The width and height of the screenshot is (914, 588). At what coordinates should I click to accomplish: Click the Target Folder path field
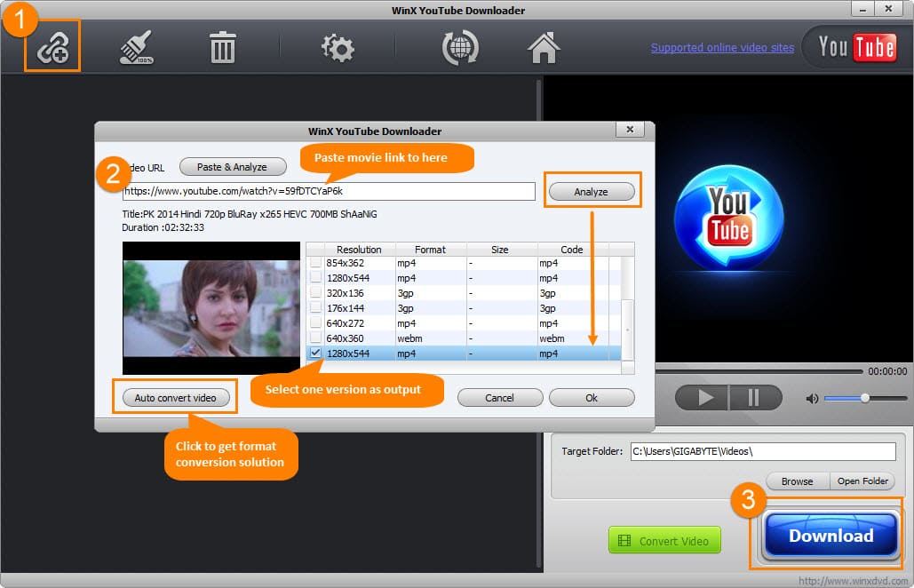coord(763,451)
